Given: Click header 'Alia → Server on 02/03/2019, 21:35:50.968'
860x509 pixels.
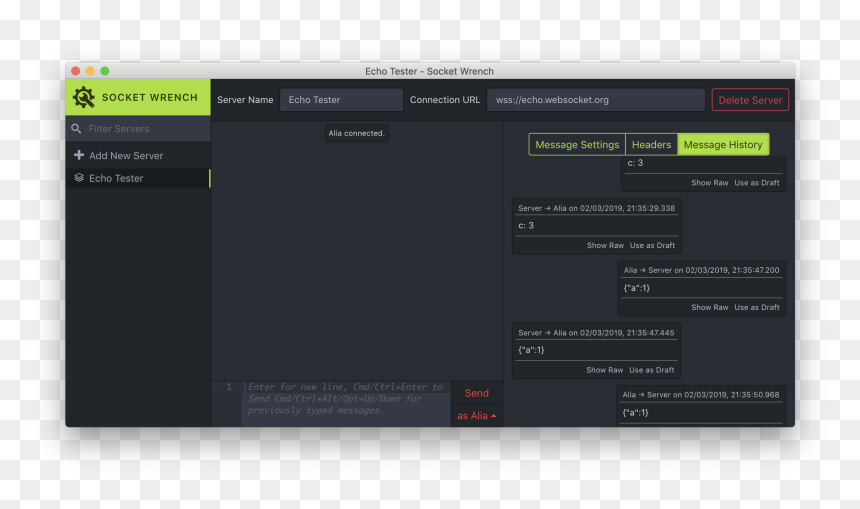Looking at the screenshot, I should tap(700, 394).
